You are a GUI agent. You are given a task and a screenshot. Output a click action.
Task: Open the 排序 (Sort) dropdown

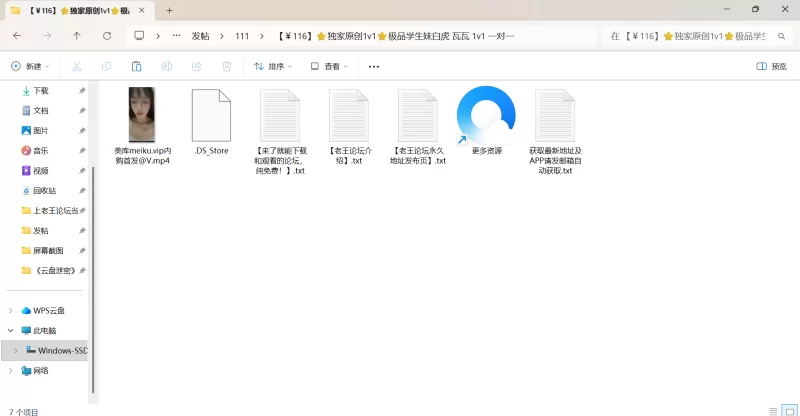(x=273, y=66)
